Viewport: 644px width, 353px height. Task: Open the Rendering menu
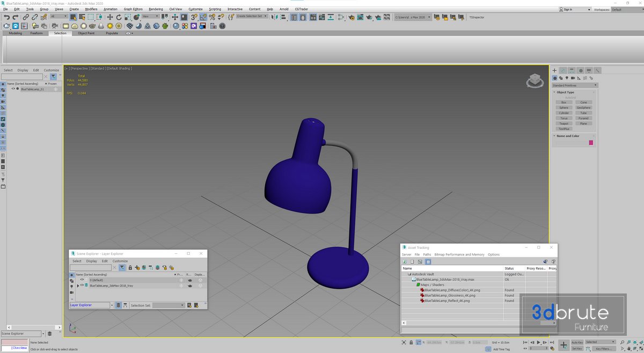point(156,9)
